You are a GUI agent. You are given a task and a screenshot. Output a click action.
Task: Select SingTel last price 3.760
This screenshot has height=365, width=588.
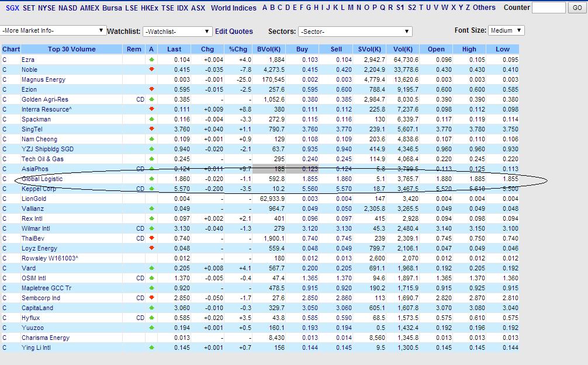(x=182, y=129)
